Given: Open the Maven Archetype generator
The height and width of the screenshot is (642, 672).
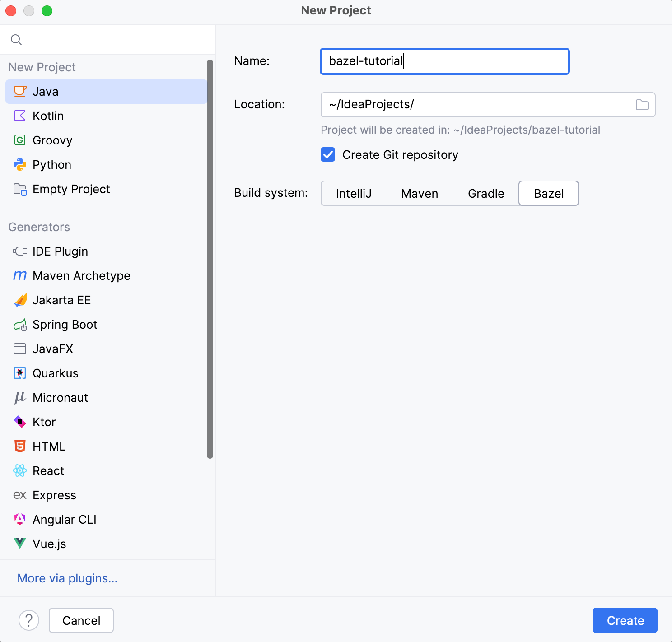Looking at the screenshot, I should click(81, 276).
